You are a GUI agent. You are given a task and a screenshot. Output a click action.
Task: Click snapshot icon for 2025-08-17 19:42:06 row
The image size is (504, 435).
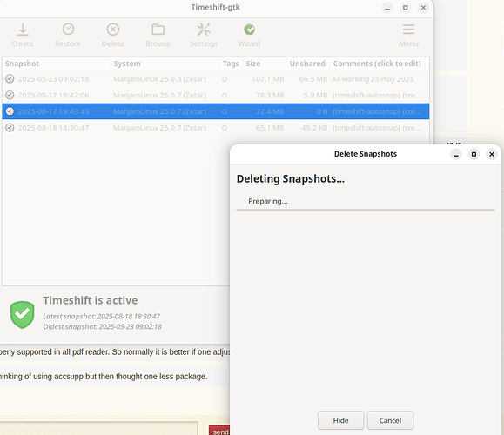(x=10, y=95)
